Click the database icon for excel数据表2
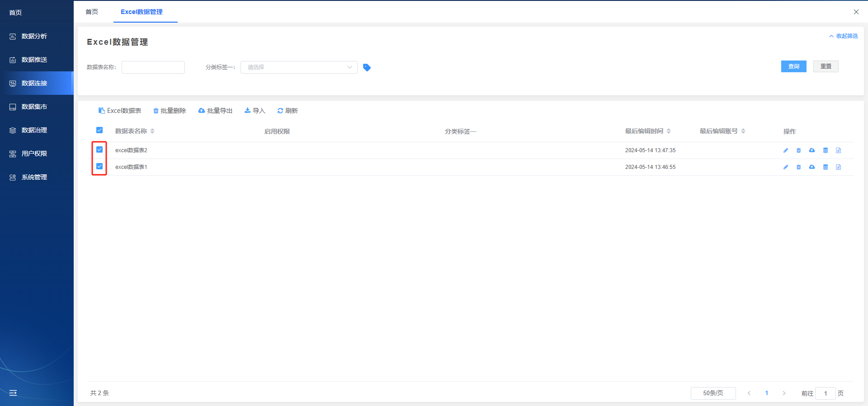 pos(826,150)
